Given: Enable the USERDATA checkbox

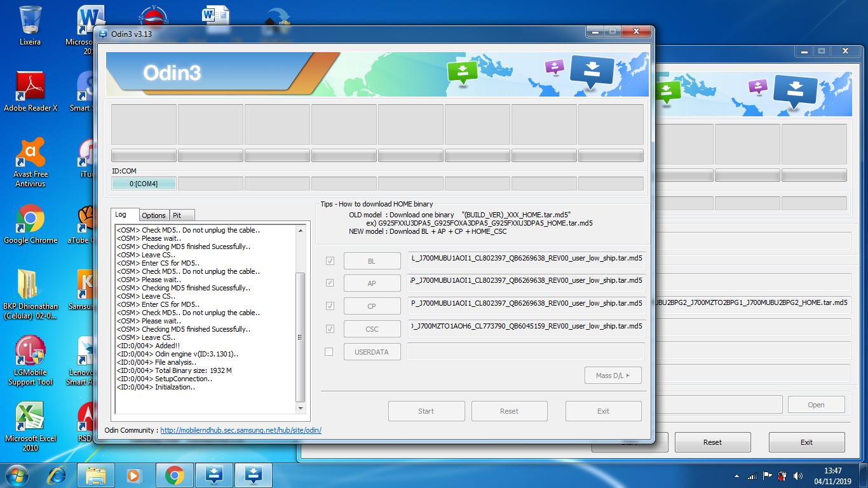Looking at the screenshot, I should click(329, 351).
